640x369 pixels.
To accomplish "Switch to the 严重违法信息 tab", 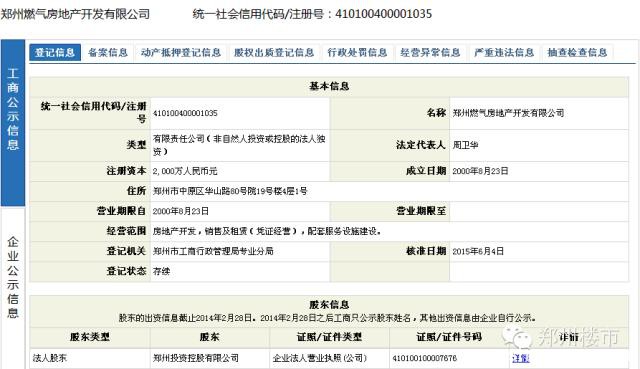I will (504, 53).
